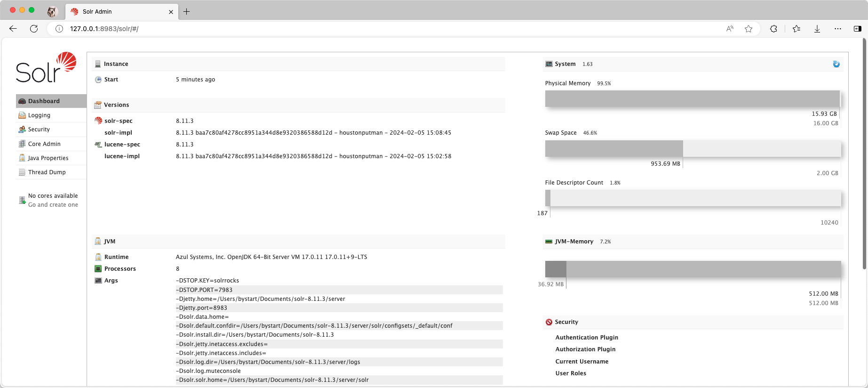Open the browser settings ellipsis menu

[x=838, y=29]
